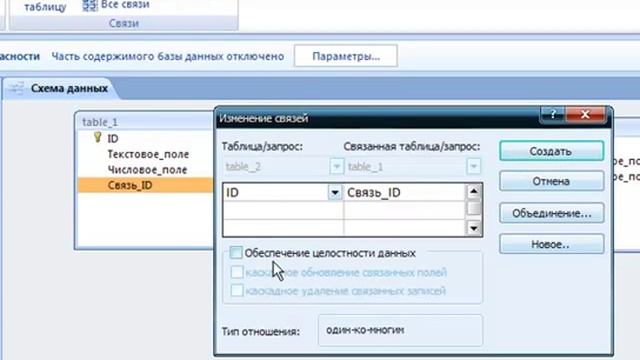Click 'Часть содержимого базы данных отключено' message
The image size is (640, 360).
point(168,56)
